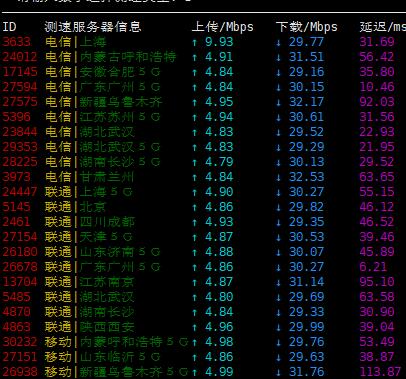406x379 pixels.
Task: Click the 延迟/ms column header
Action: pos(383,27)
